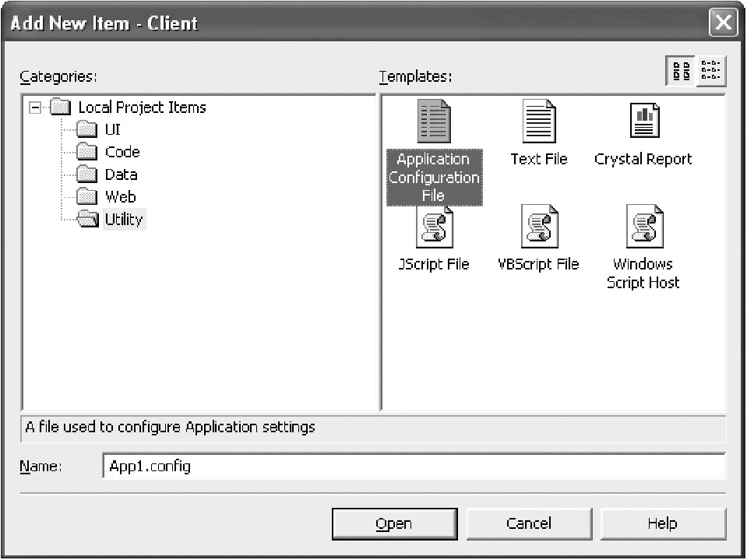Image resolution: width=747 pixels, height=560 pixels.
Task: Select the Utility category folder
Action: pyautogui.click(x=123, y=220)
